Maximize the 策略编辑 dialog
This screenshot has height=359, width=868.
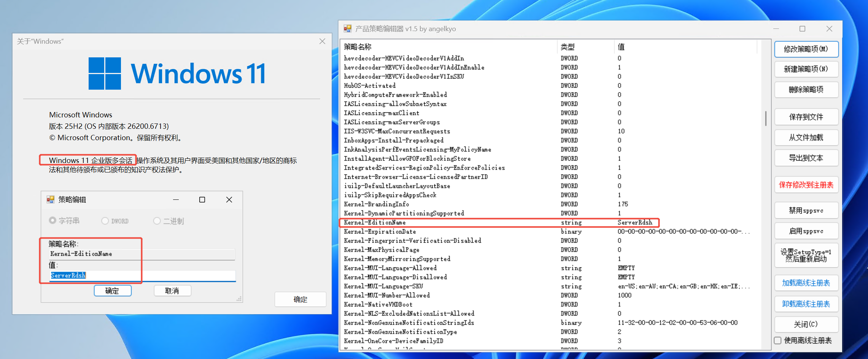202,199
